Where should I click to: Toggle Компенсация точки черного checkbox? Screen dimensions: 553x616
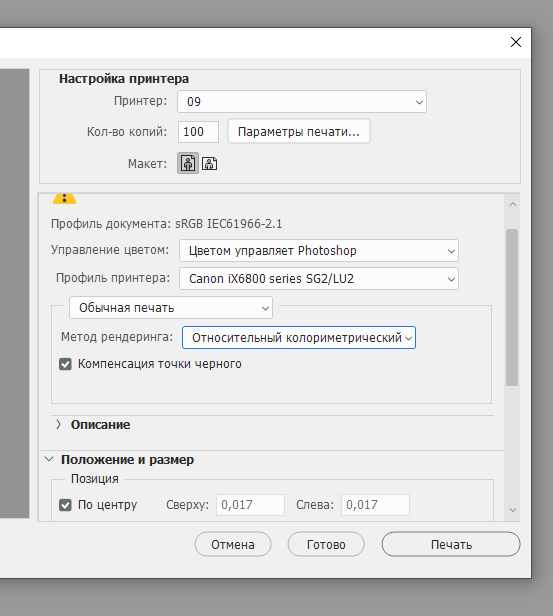65,364
